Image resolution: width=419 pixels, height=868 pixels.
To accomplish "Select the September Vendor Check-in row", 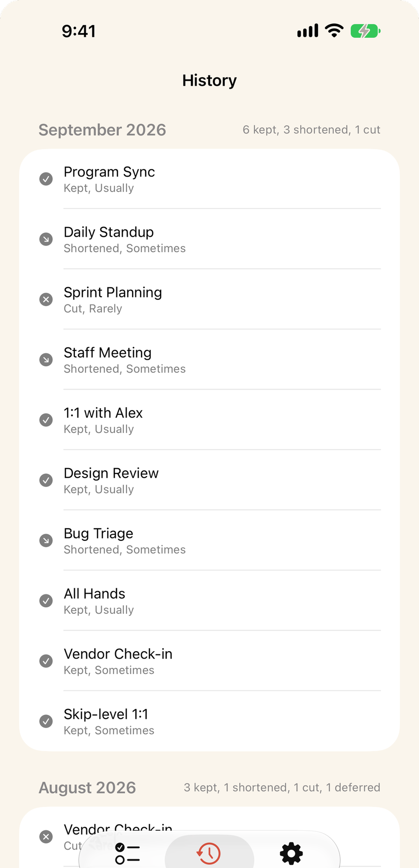I will coord(209,661).
